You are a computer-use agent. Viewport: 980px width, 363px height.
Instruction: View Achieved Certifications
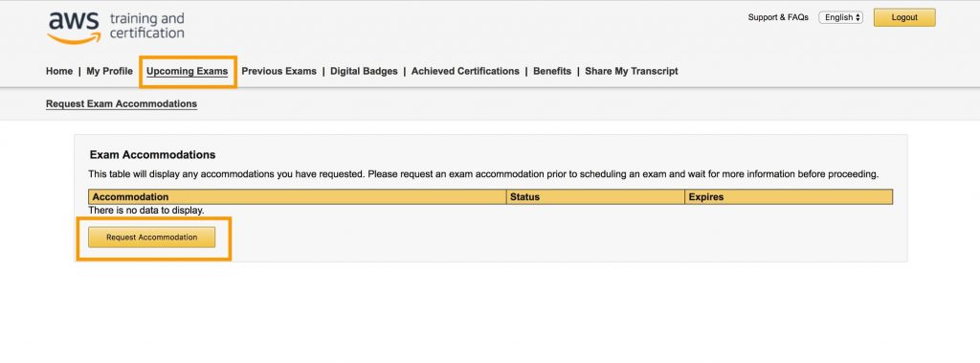click(465, 71)
